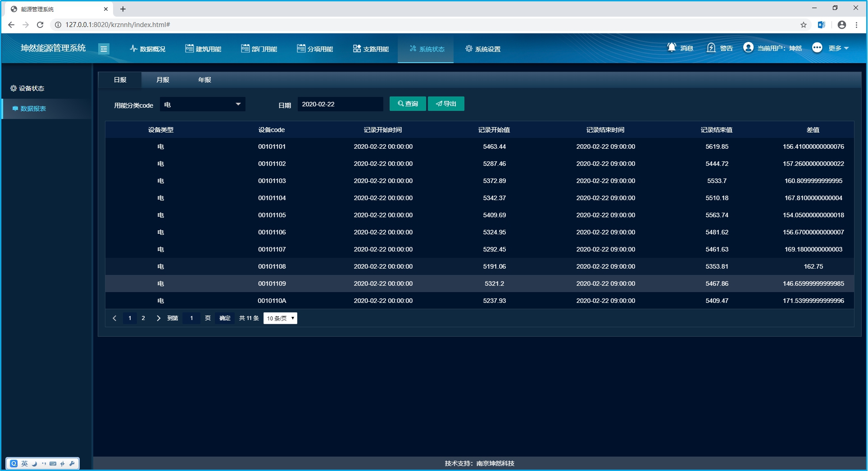The width and height of the screenshot is (868, 471).
Task: Go to the next page arrow
Action: click(158, 318)
